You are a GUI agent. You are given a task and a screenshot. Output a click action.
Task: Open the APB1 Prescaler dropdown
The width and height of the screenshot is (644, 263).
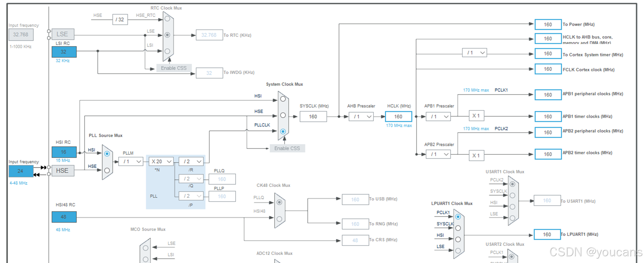coord(438,117)
